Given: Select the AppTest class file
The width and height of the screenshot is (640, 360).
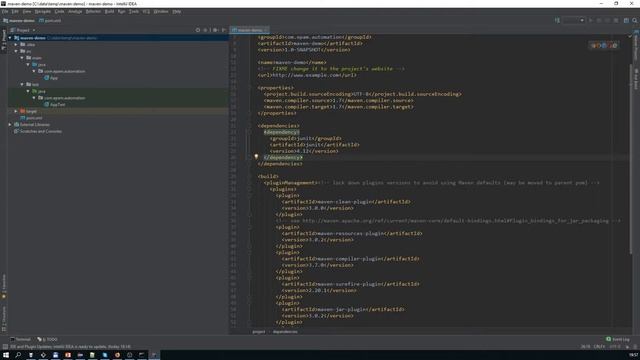Looking at the screenshot, I should [x=55, y=104].
